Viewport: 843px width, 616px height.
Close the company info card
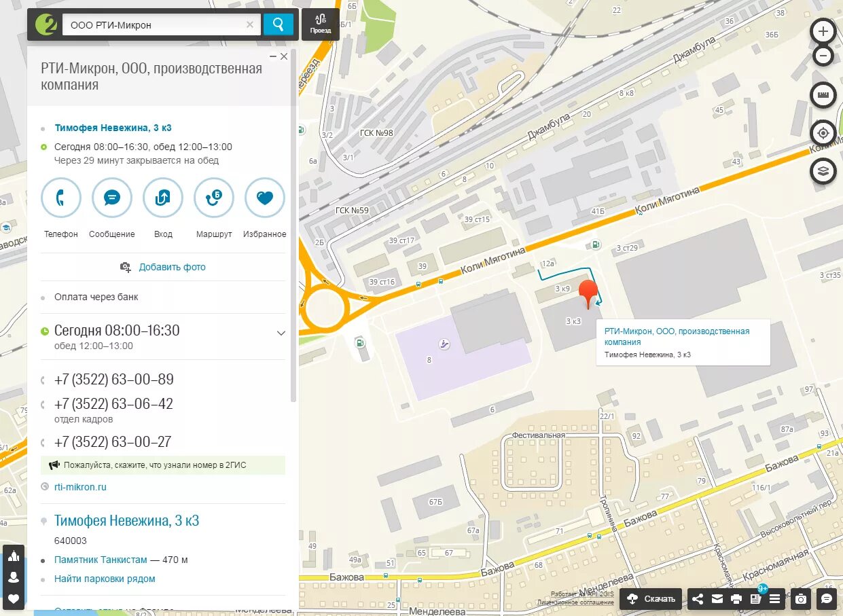coord(284,56)
